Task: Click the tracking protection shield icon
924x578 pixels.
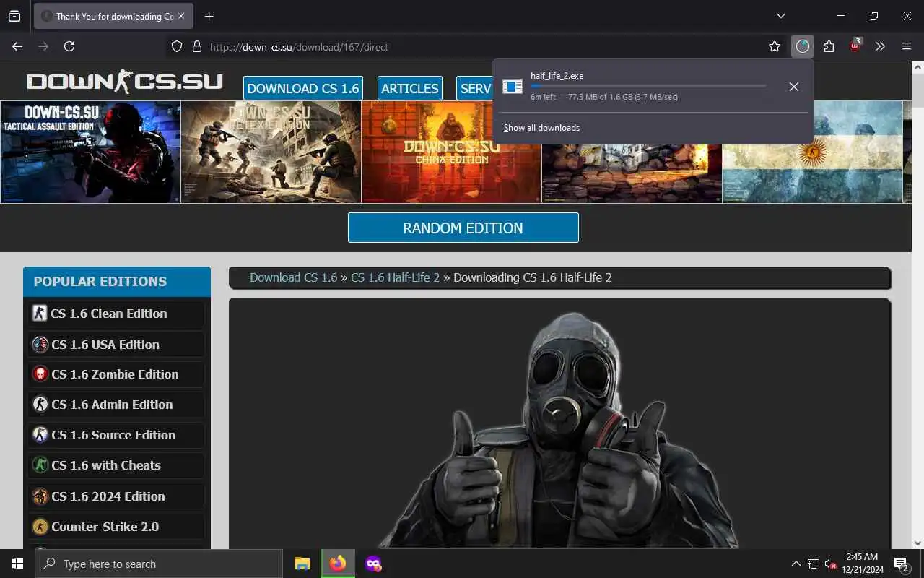Action: click(x=177, y=47)
